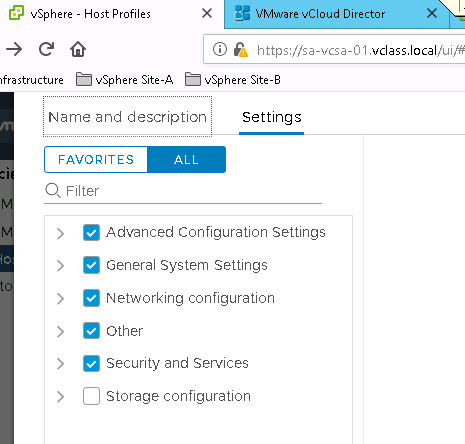Select Security and Services label
The width and height of the screenshot is (465, 444).
[177, 363]
